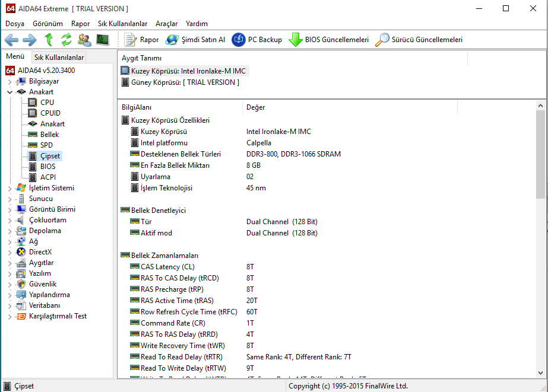Open PC Backup from the toolbar
Screen dimensions: 548x392
coord(257,40)
